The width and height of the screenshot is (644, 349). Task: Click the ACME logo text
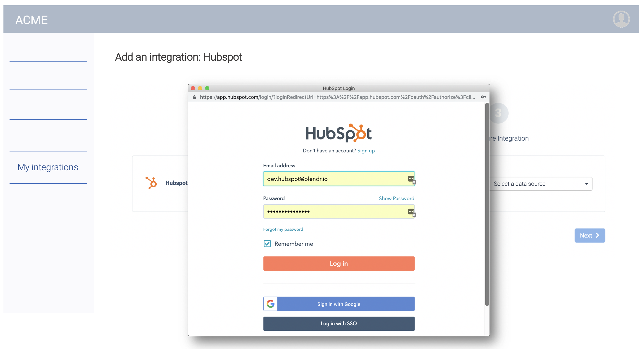(32, 20)
